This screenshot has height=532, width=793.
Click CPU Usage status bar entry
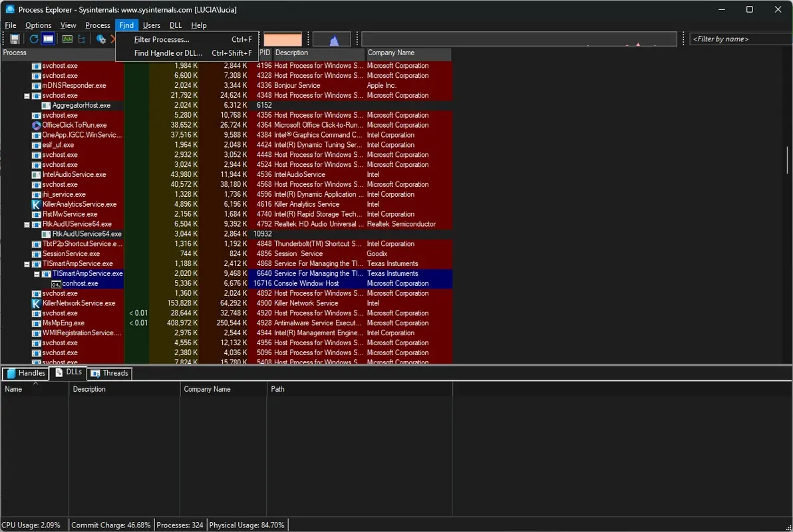pyautogui.click(x=31, y=525)
